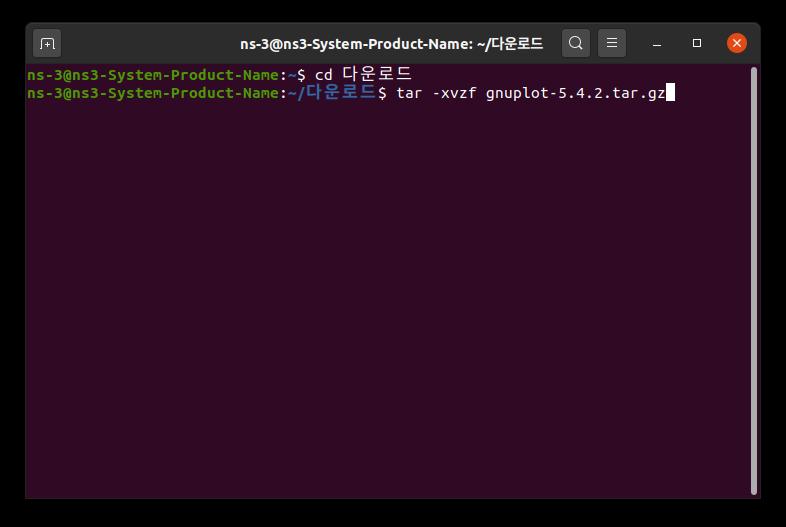
Task: Click the 'tar' command word
Action: (x=409, y=93)
